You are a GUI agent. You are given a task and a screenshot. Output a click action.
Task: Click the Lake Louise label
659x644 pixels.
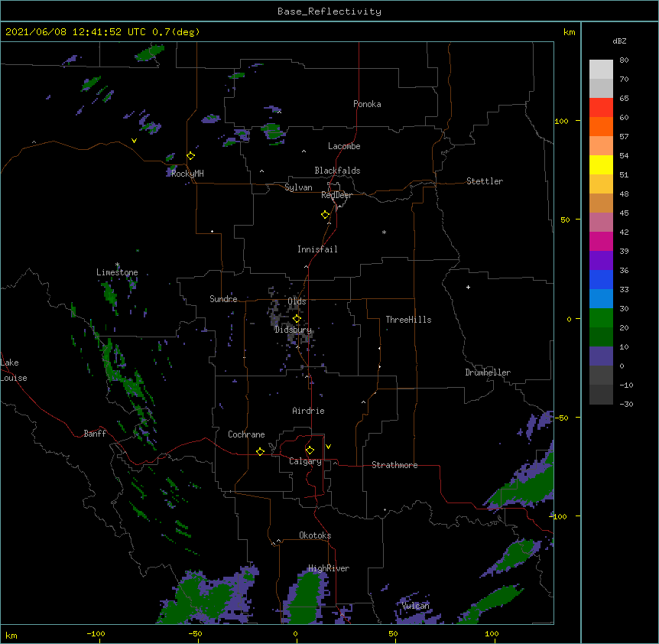click(x=12, y=370)
